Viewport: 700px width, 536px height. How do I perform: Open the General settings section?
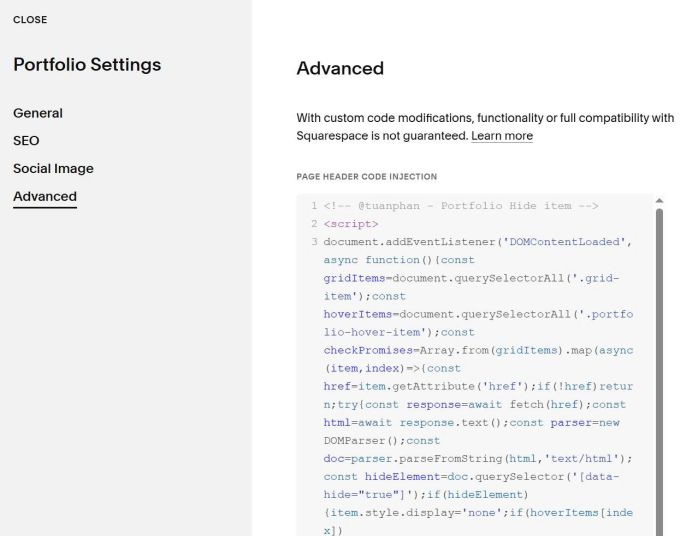pyautogui.click(x=38, y=113)
